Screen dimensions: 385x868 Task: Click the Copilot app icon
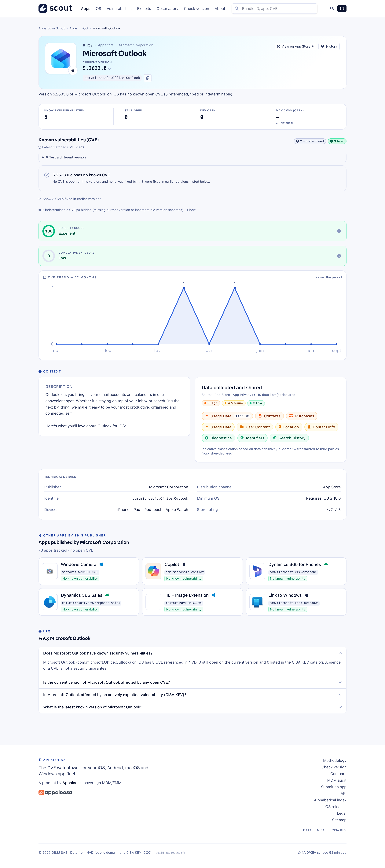pos(154,571)
